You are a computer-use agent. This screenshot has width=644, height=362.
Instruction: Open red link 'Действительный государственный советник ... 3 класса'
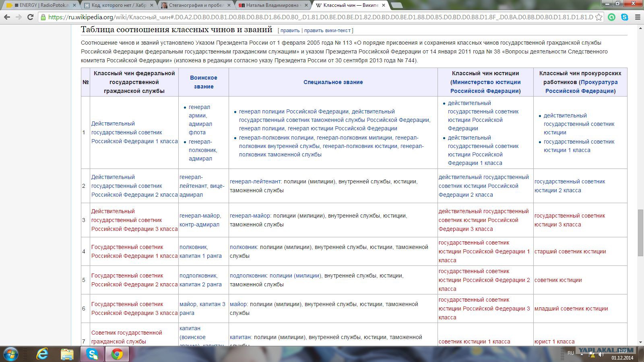tap(134, 220)
